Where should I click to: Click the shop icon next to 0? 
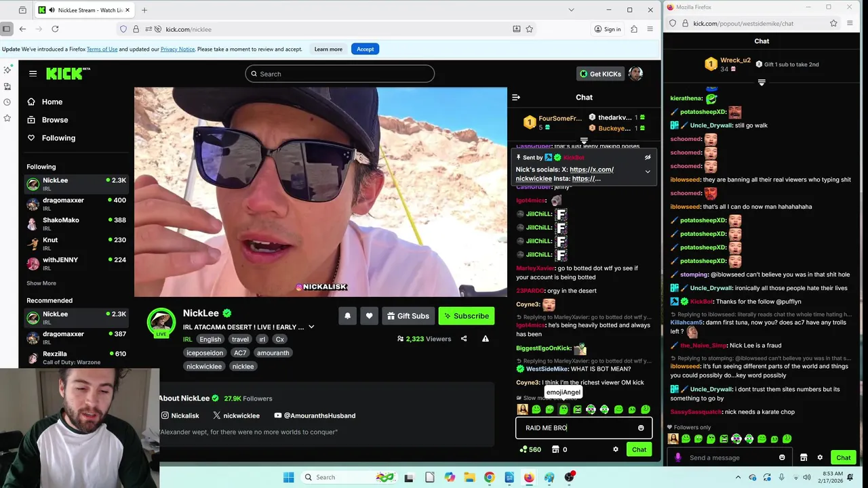pos(555,449)
